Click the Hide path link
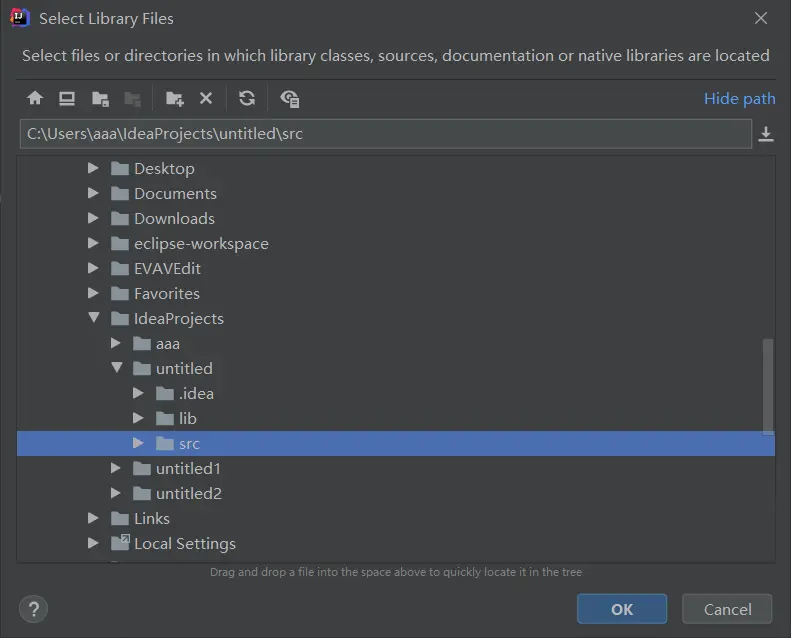The height and width of the screenshot is (638, 791). pyautogui.click(x=740, y=98)
